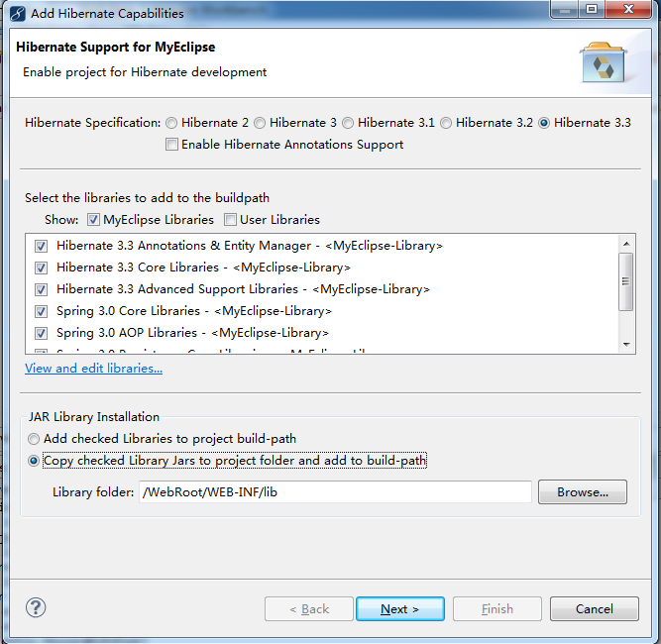Click the MyEclipse icon in title bar
Screen dimensions: 661x644
pyautogui.click(x=17, y=14)
